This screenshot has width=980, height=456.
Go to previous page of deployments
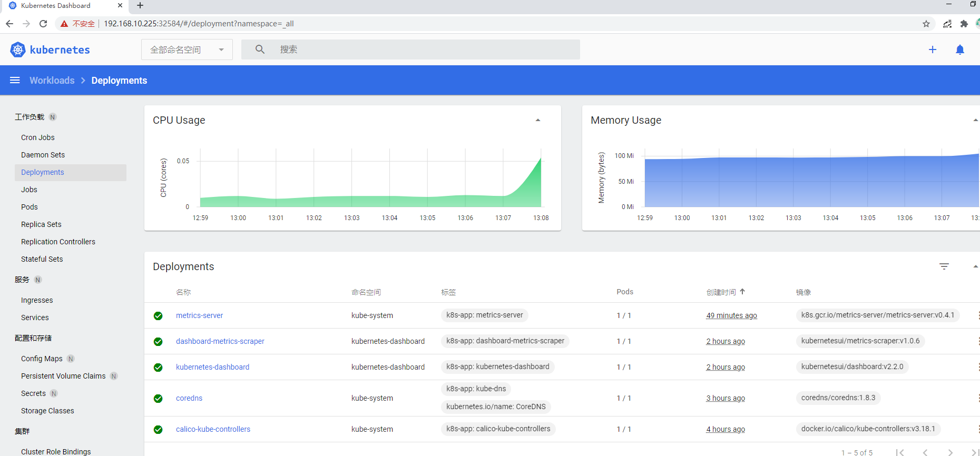pos(925,452)
